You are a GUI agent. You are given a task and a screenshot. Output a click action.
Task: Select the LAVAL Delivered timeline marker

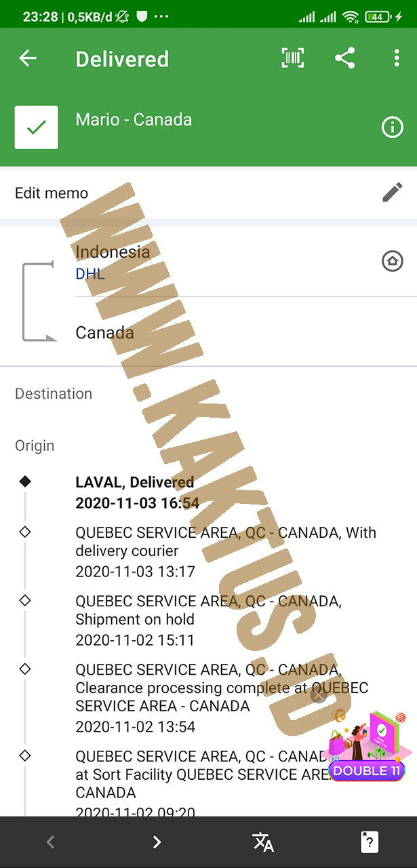[25, 481]
